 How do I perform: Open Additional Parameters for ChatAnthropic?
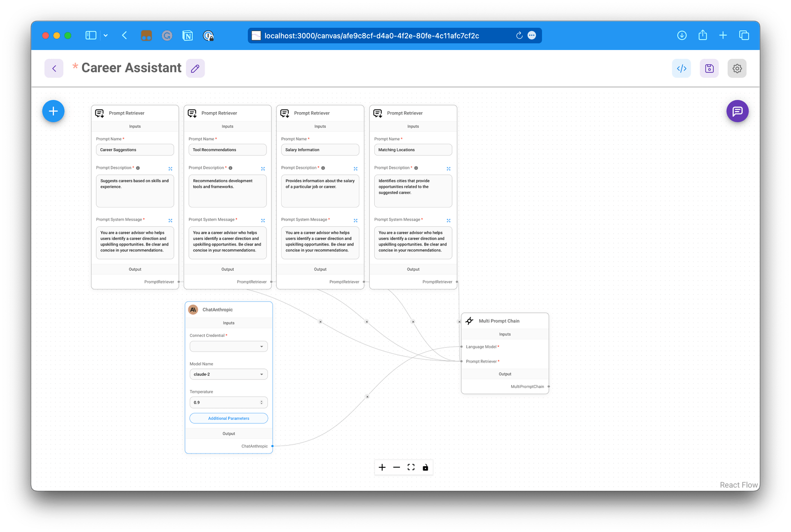coord(228,418)
